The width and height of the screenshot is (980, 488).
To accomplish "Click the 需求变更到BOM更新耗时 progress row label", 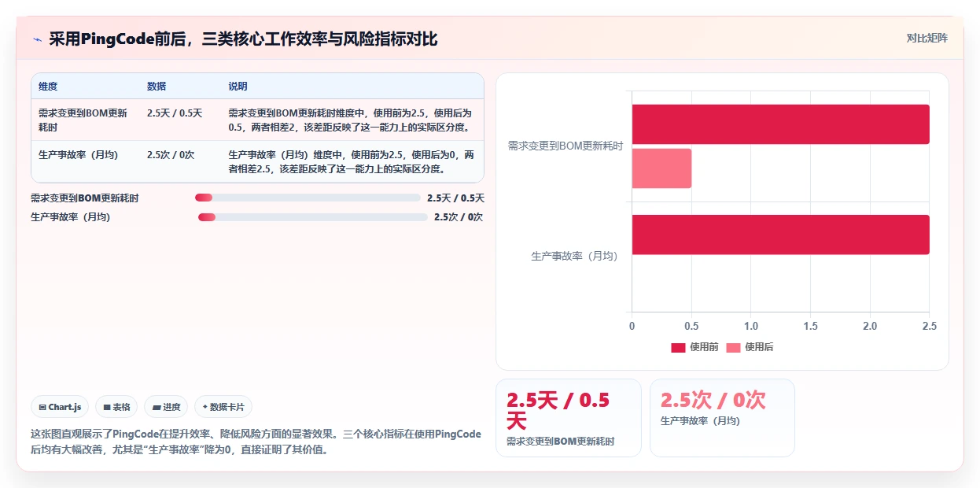I will tap(85, 198).
